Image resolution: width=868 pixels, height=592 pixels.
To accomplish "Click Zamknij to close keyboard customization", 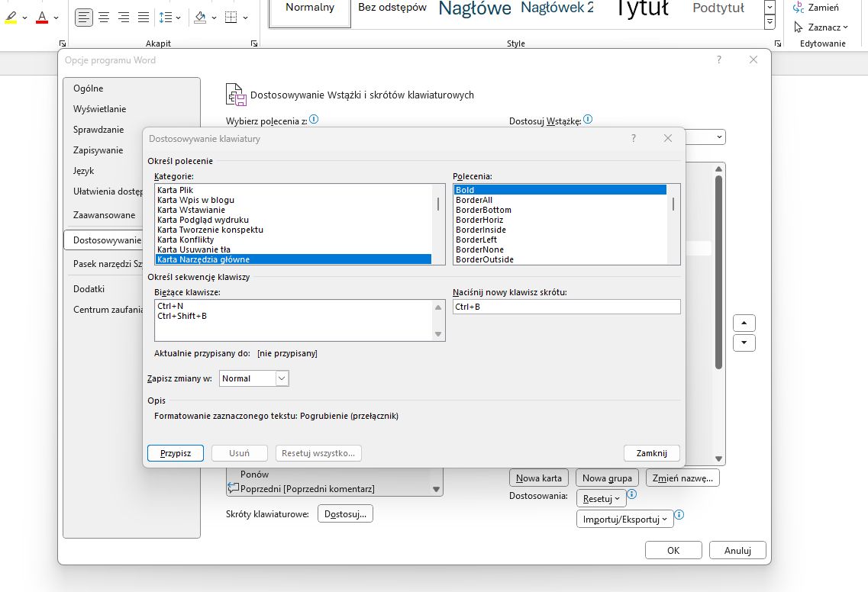I will (x=651, y=453).
